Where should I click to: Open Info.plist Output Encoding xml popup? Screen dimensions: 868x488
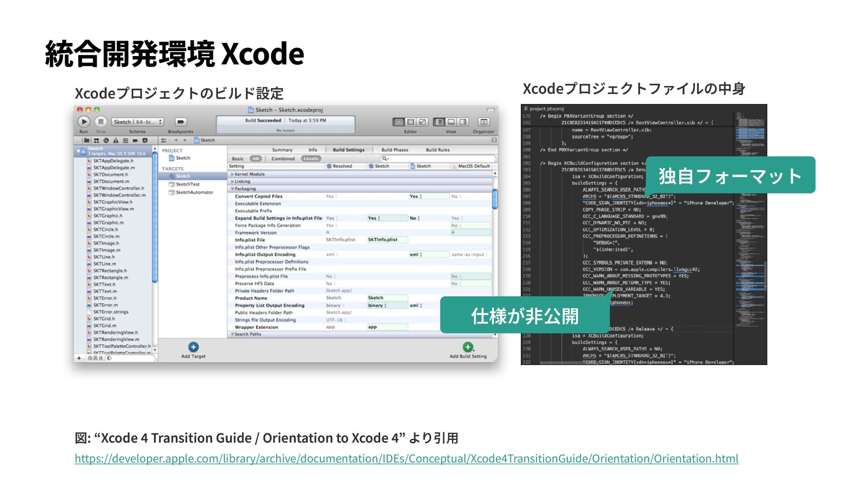click(x=429, y=255)
